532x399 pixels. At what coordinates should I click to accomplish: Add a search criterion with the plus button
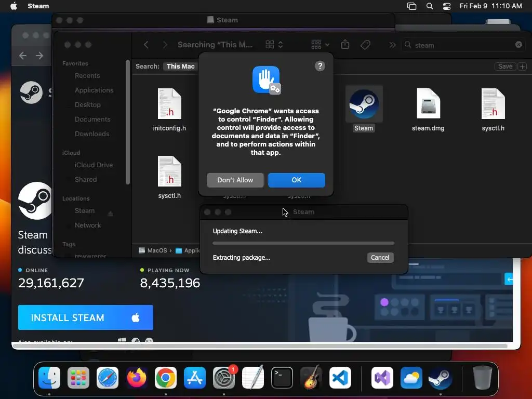[x=523, y=66]
